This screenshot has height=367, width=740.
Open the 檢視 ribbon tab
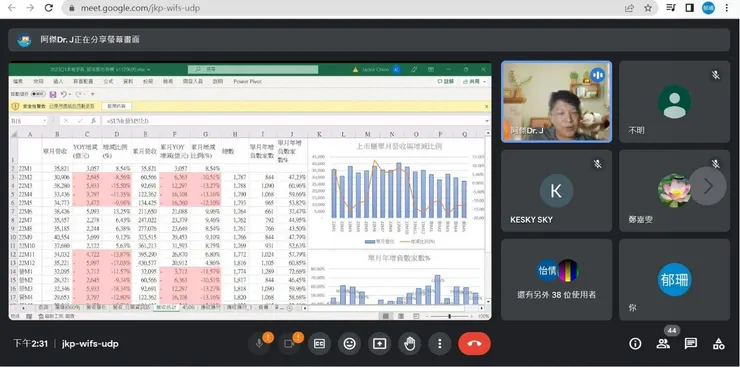(x=168, y=81)
